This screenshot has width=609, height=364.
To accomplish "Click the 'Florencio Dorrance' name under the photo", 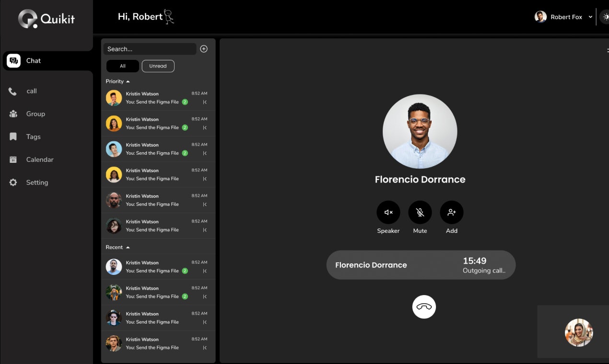I will tap(420, 180).
